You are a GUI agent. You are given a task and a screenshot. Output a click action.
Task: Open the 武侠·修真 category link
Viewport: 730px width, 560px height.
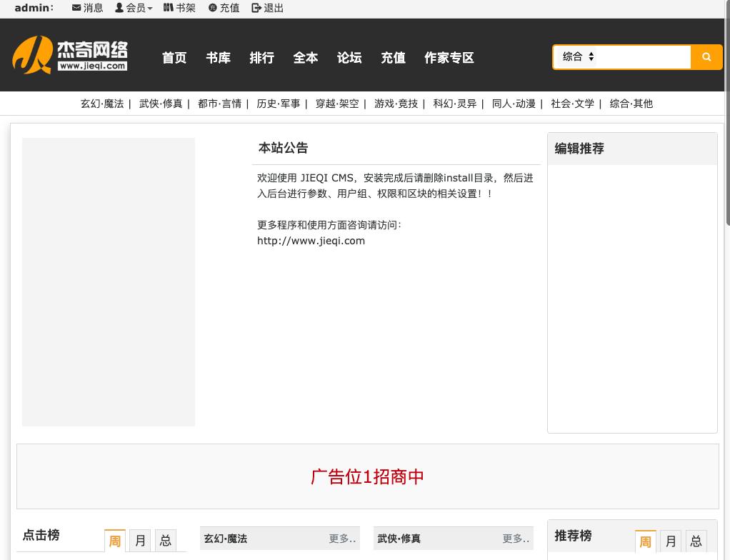161,104
